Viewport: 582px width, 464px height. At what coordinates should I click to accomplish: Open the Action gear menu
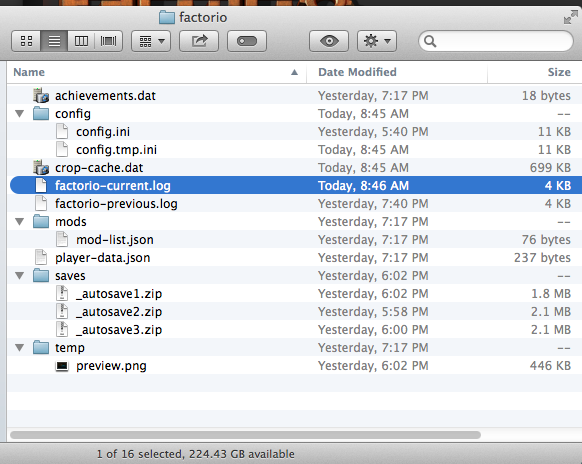(377, 41)
